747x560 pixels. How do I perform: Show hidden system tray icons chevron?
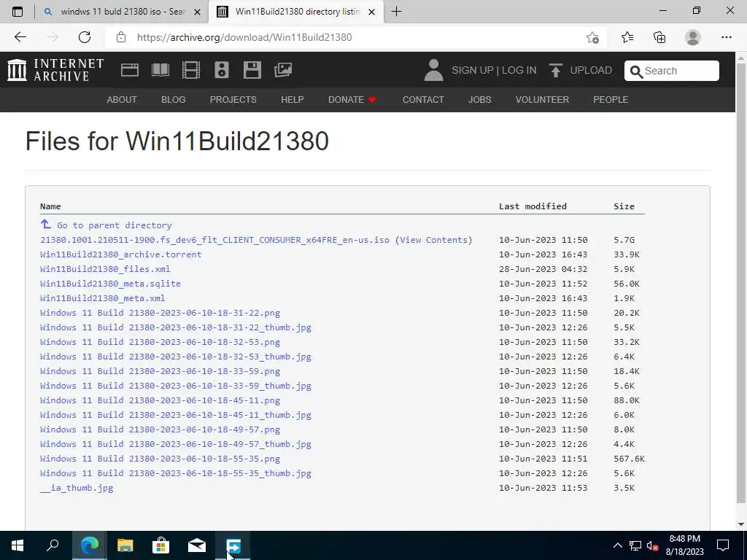pyautogui.click(x=617, y=545)
